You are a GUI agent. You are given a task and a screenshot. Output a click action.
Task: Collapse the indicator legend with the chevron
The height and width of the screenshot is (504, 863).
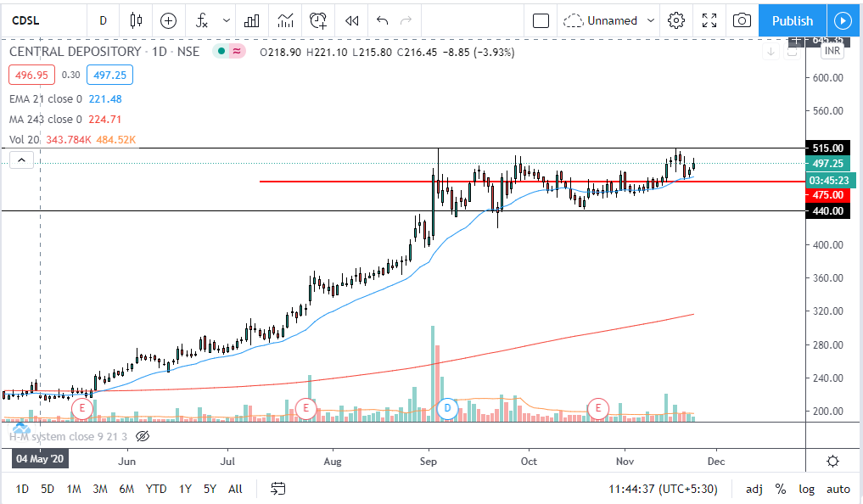pos(21,160)
